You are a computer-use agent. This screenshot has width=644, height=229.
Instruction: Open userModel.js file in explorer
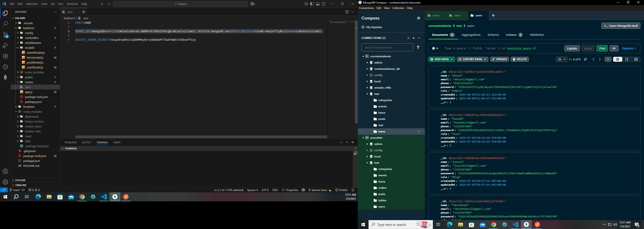[35, 68]
